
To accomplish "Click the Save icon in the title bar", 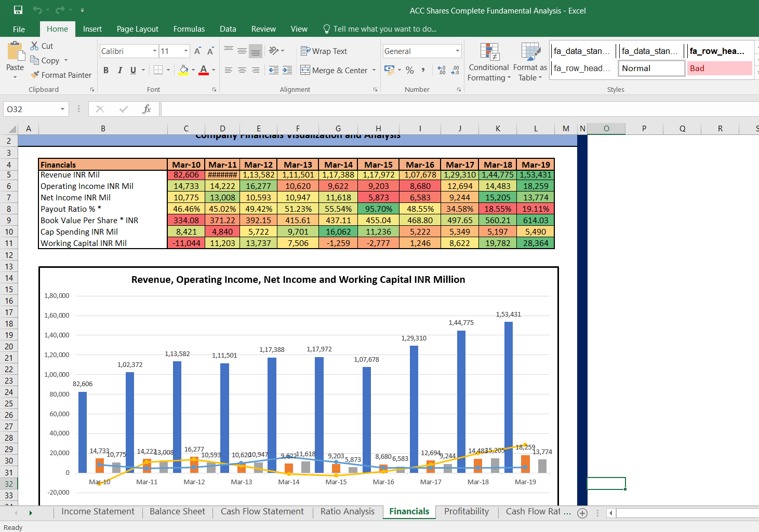I will click(18, 10).
